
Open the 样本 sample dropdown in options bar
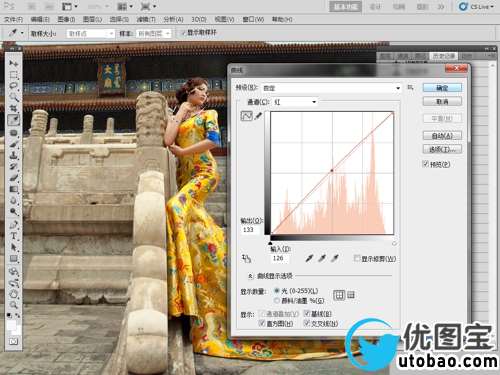(154, 34)
